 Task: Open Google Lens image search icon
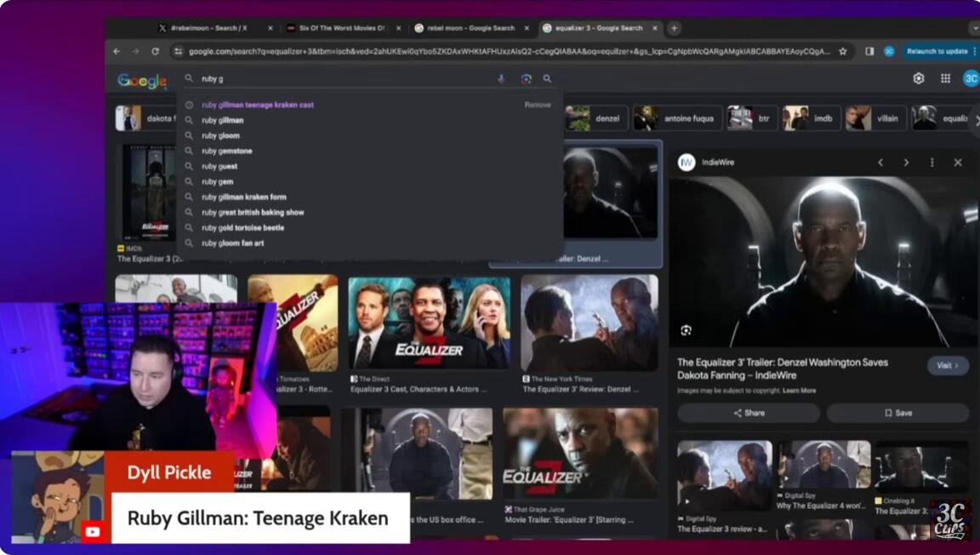pos(526,78)
